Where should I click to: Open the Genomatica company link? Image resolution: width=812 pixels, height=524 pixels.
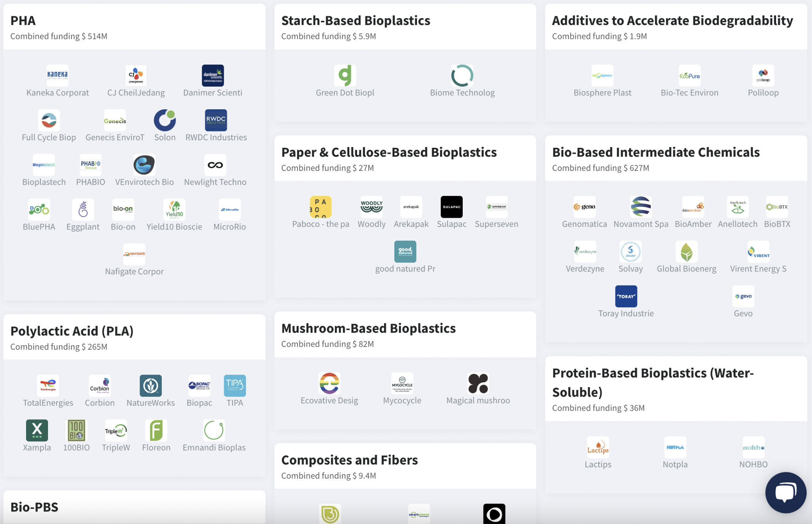[x=584, y=224]
